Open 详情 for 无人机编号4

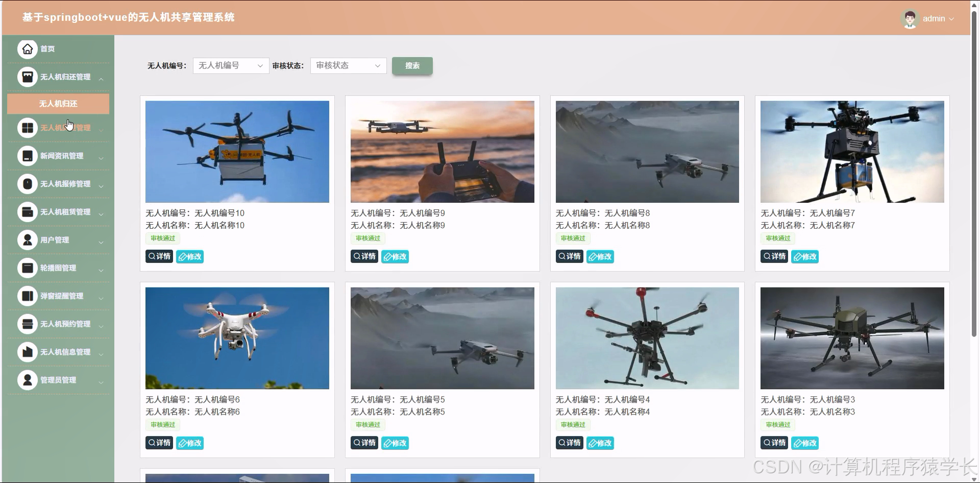pos(570,443)
